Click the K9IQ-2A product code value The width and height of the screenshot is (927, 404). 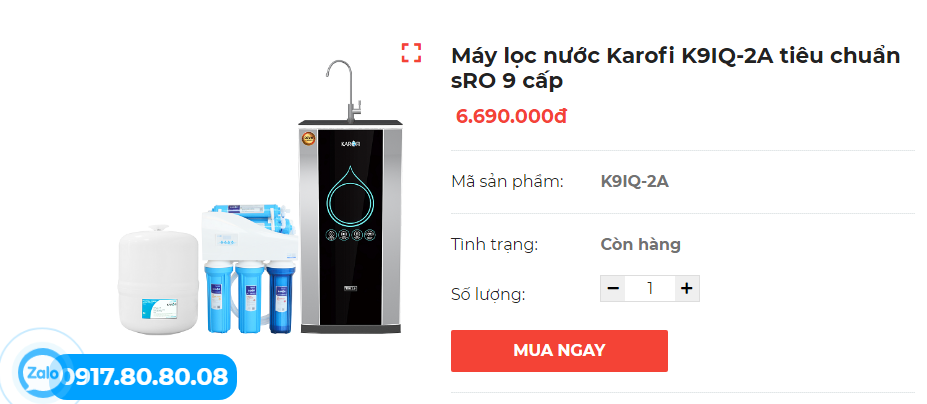click(634, 182)
